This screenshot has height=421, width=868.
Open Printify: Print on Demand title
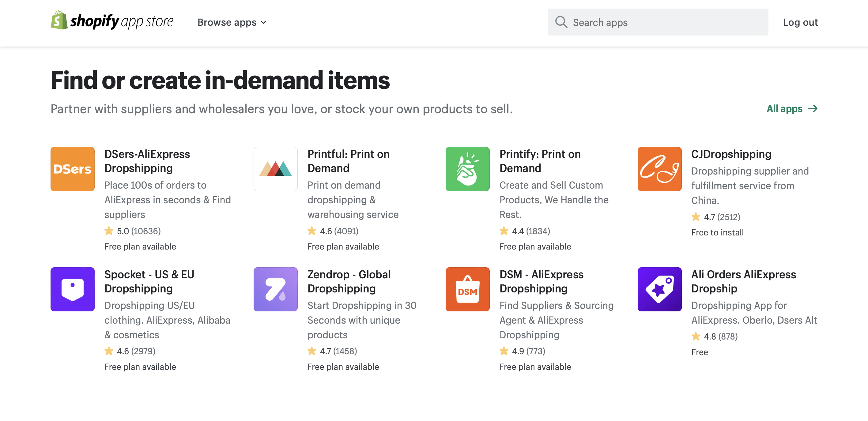tap(540, 161)
